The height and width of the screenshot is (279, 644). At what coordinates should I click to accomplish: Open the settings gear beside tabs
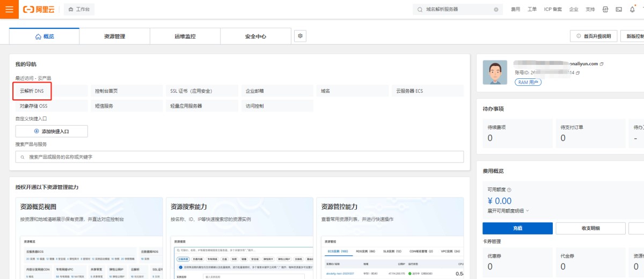tap(301, 36)
